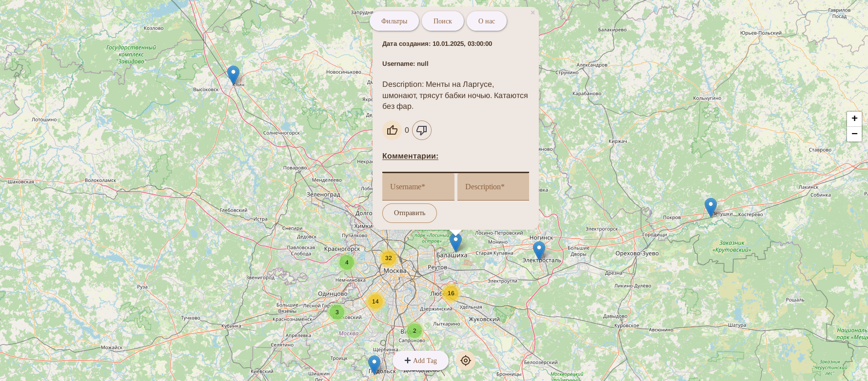The image size is (868, 381).
Task: Expand the cluster of 16 markers
Action: tap(451, 293)
